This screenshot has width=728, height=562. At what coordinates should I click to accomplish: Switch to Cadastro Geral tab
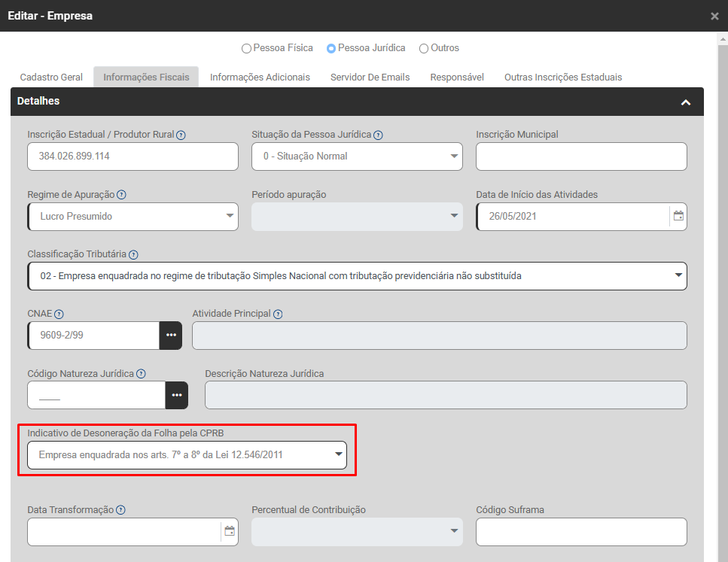tap(51, 77)
